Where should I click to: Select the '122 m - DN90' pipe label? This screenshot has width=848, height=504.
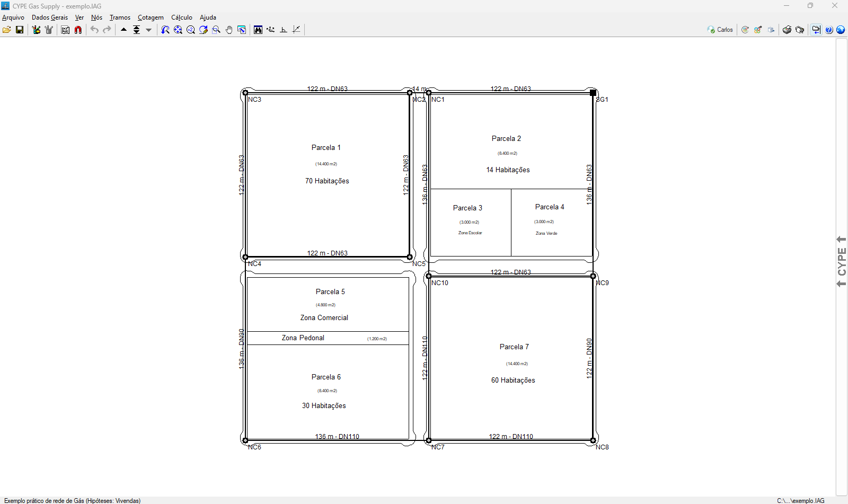[x=589, y=358]
